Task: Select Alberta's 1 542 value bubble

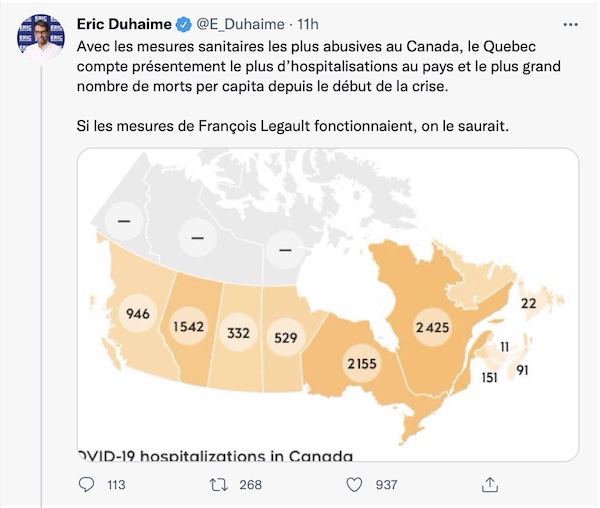Action: 189,327
